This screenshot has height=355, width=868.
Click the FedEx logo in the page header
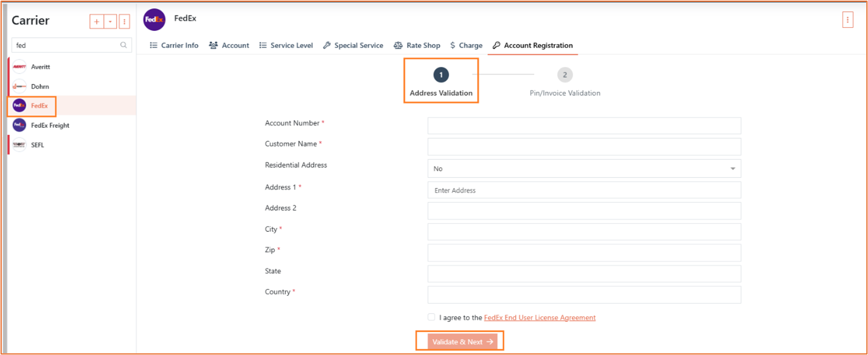154,20
